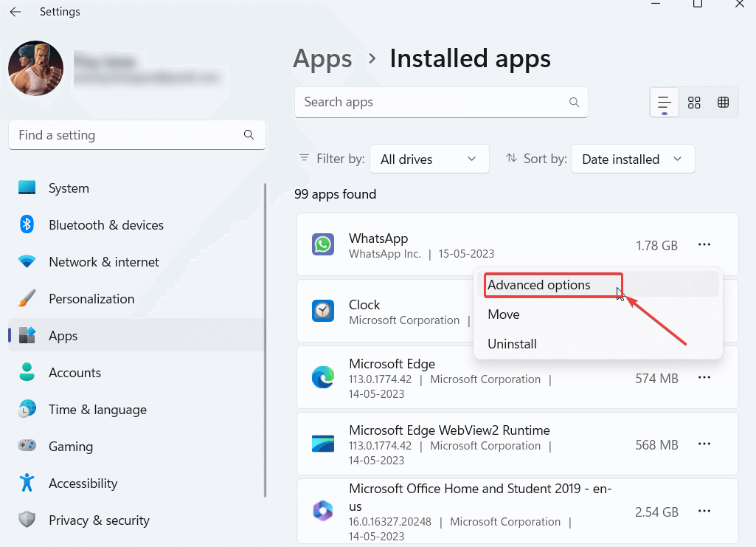Click the Wi-Fi icon beside Network & internet
756x547 pixels.
[27, 261]
